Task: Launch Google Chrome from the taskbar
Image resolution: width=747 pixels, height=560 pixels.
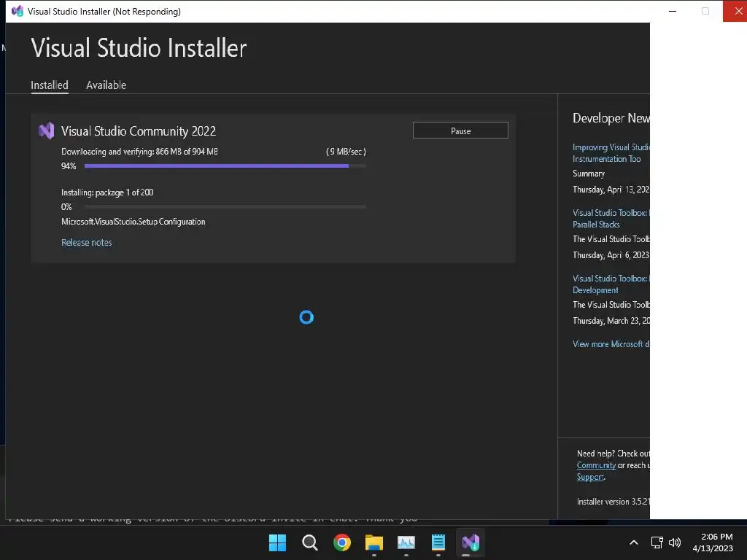Action: click(x=342, y=542)
